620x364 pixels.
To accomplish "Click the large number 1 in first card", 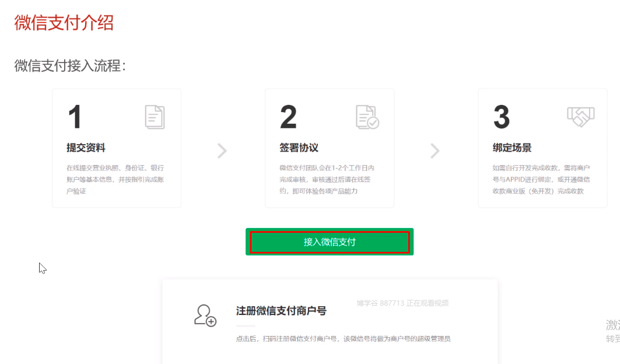I will click(75, 117).
